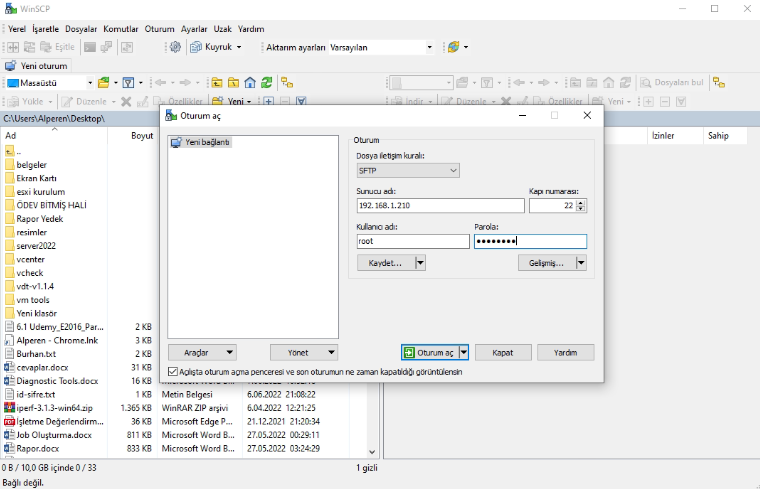The height and width of the screenshot is (489, 760).
Task: Click the local panel filter icon
Action: tap(128, 83)
